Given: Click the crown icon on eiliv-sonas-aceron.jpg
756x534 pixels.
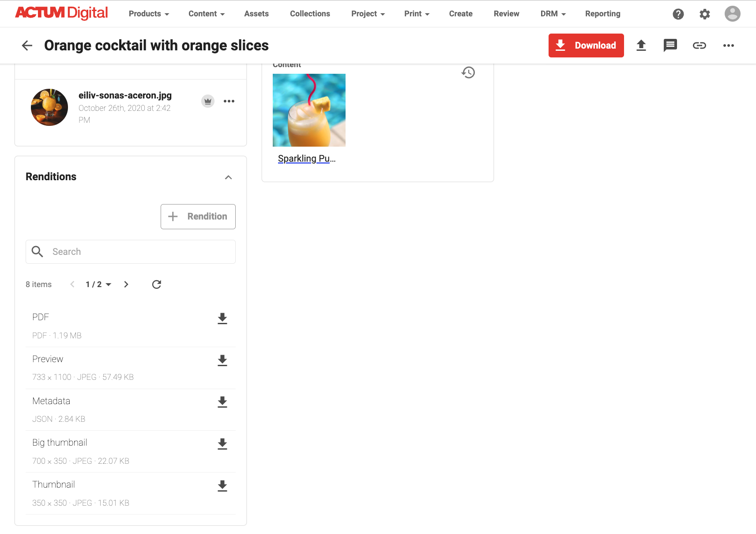Looking at the screenshot, I should pos(207,101).
